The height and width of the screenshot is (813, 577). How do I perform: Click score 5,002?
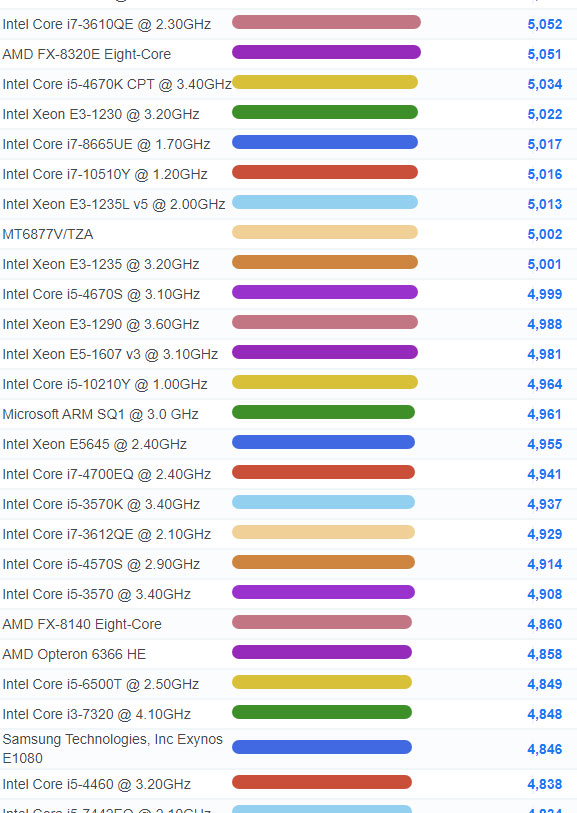click(x=544, y=235)
